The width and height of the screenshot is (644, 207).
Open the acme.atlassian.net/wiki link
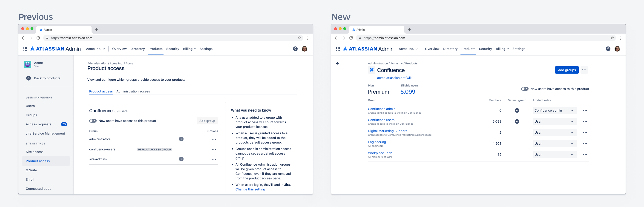click(x=394, y=78)
